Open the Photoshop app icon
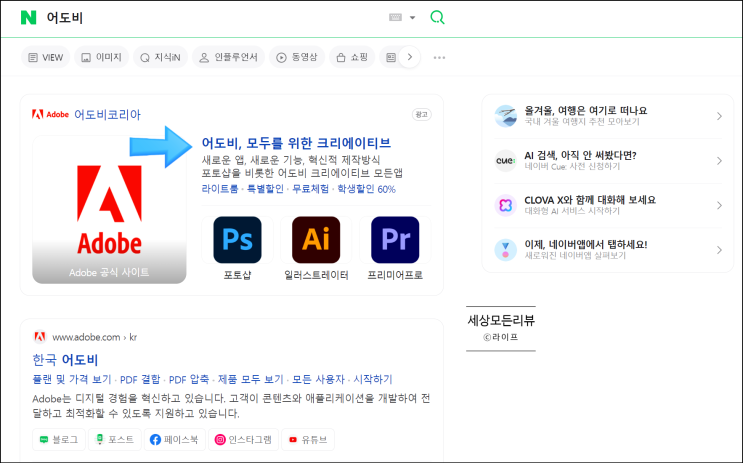The width and height of the screenshot is (743, 463). (237, 240)
